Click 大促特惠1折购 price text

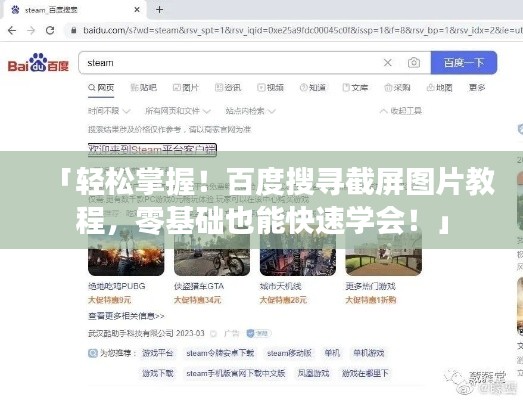click(x=371, y=300)
